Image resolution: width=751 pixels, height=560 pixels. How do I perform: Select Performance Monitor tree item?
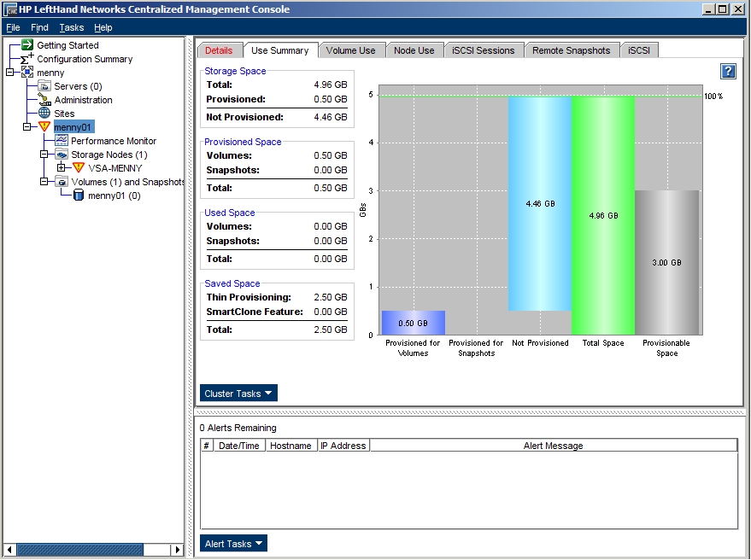[114, 141]
